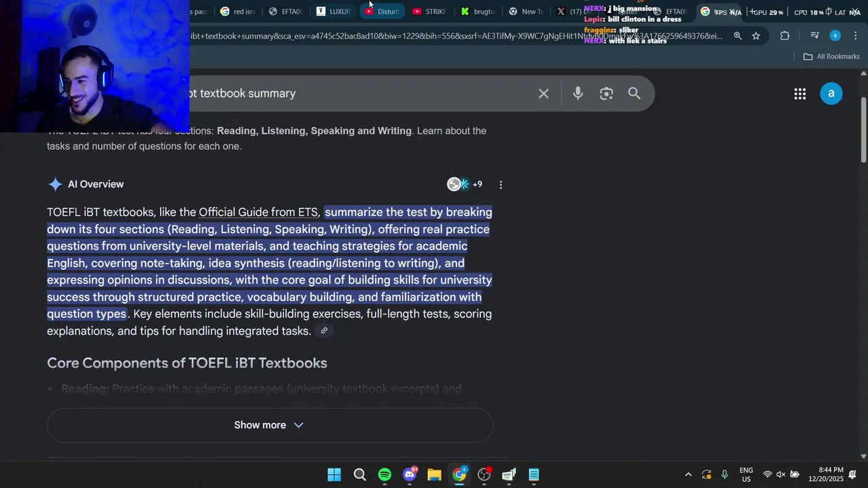Screen dimensions: 868x488
Task: Open Spotify from the taskbar
Action: point(384,474)
